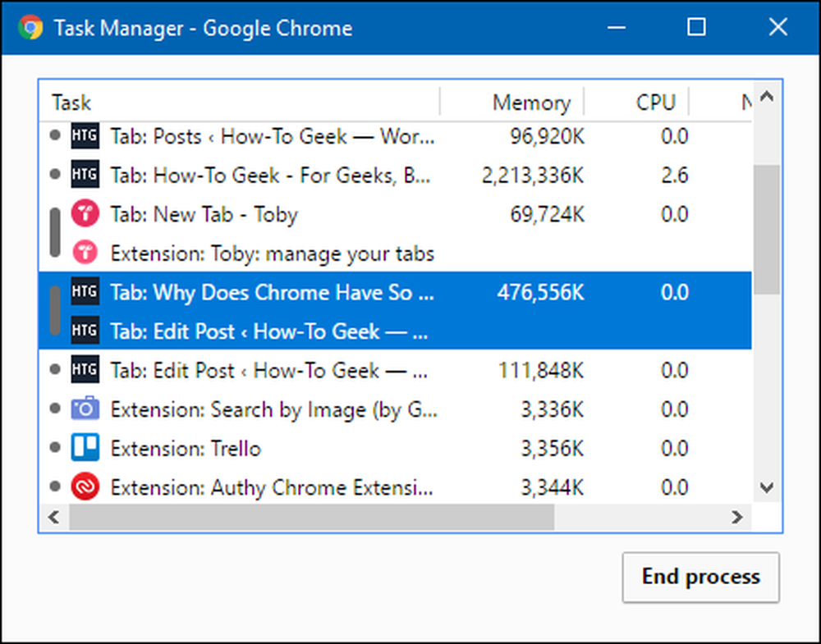
Task: Click the HTG icon beside Tab: Posts
Action: pyautogui.click(x=85, y=136)
